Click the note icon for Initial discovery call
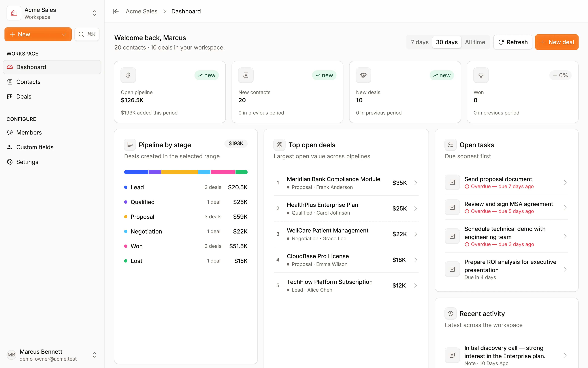This screenshot has height=368, width=588. click(x=452, y=355)
